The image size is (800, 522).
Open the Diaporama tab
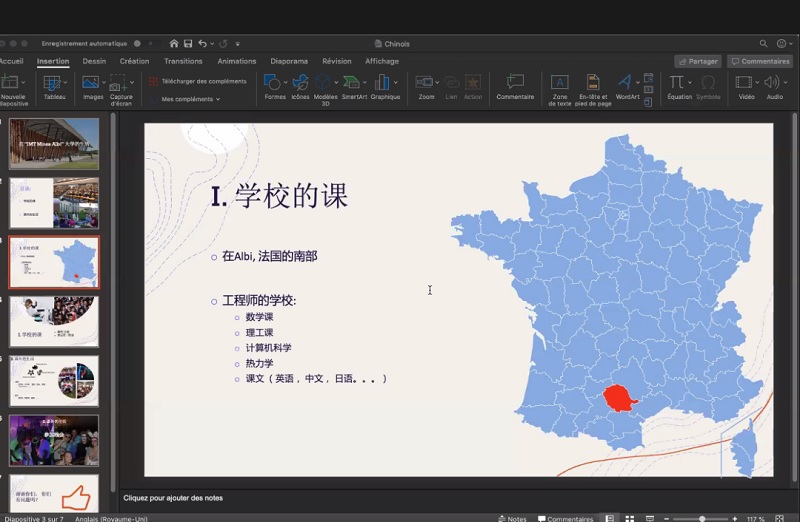(289, 61)
